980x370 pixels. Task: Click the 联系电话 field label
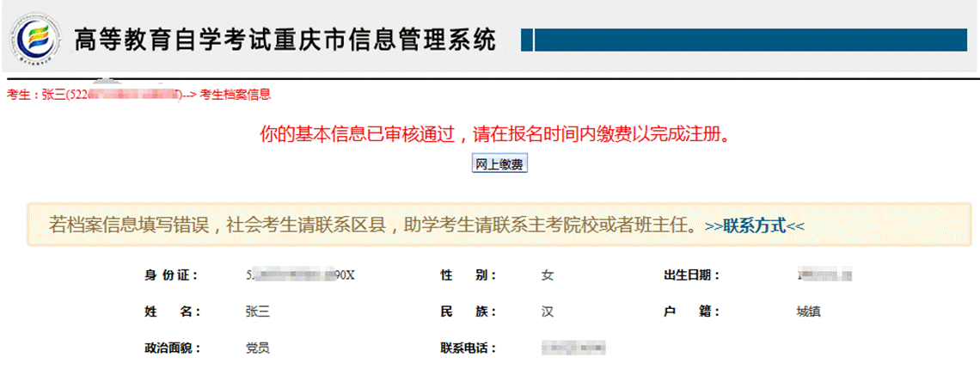(x=468, y=348)
